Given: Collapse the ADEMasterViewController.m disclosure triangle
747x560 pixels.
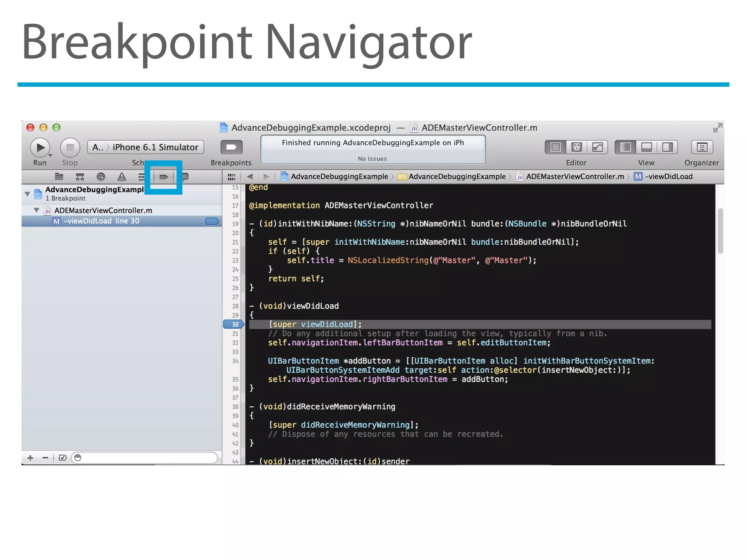Looking at the screenshot, I should click(x=36, y=210).
